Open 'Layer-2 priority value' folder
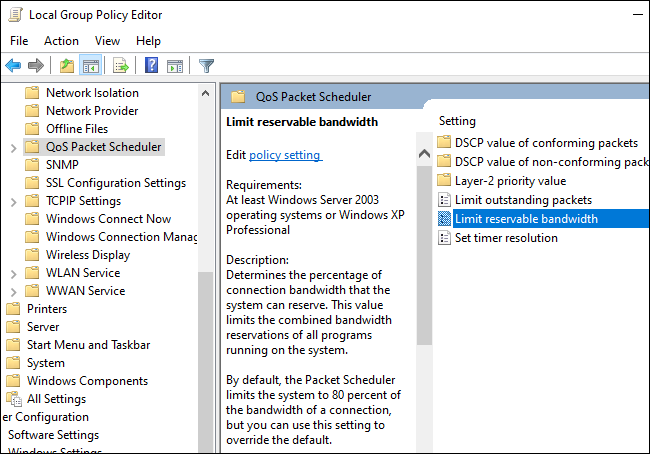650x454 pixels. tap(510, 181)
